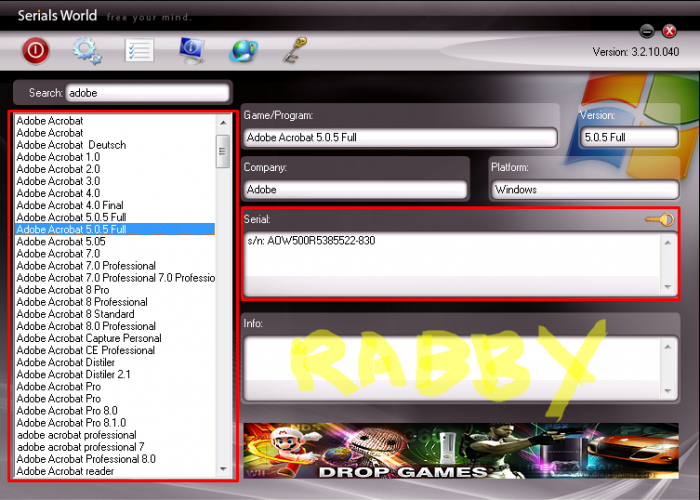
Task: Click the program list scrollbar thumb
Action: [x=222, y=151]
